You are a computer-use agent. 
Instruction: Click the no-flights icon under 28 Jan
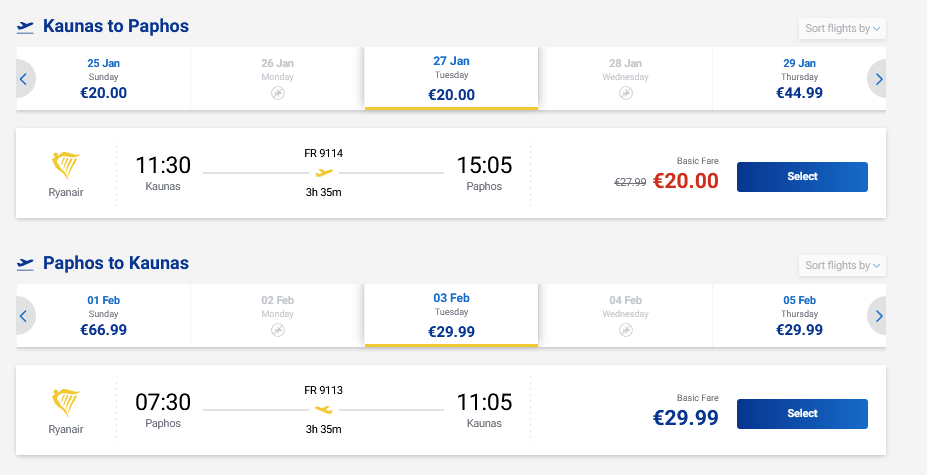point(625,93)
